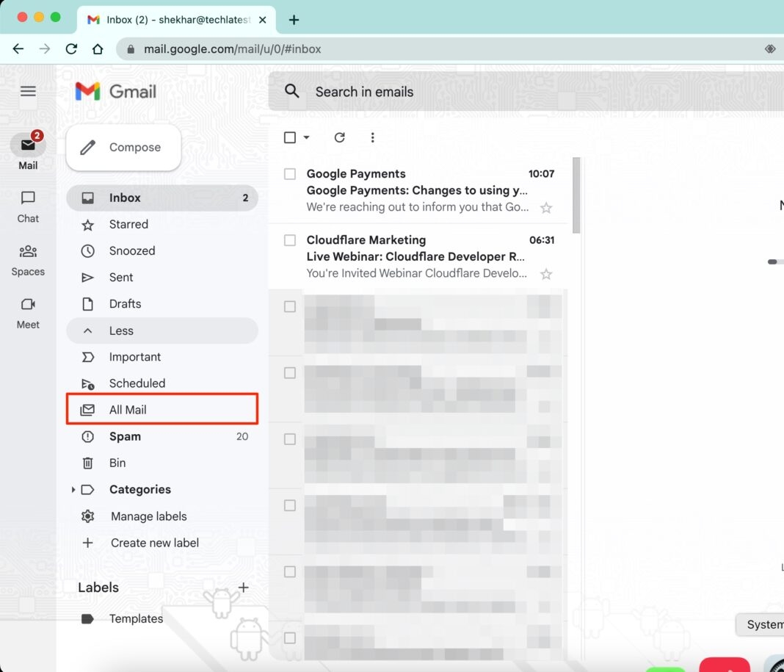Open Manage labels settings
Image resolution: width=784 pixels, height=672 pixels.
click(x=148, y=516)
